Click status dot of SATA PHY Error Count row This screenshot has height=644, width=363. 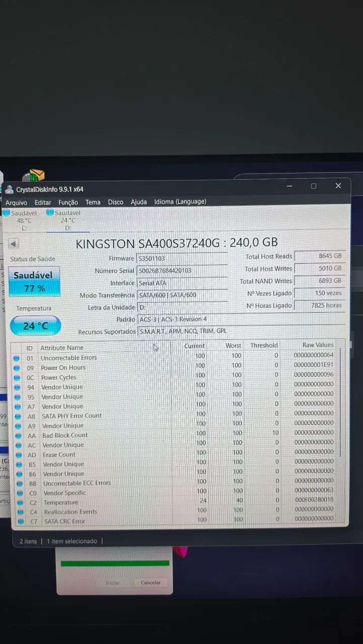[x=18, y=417]
